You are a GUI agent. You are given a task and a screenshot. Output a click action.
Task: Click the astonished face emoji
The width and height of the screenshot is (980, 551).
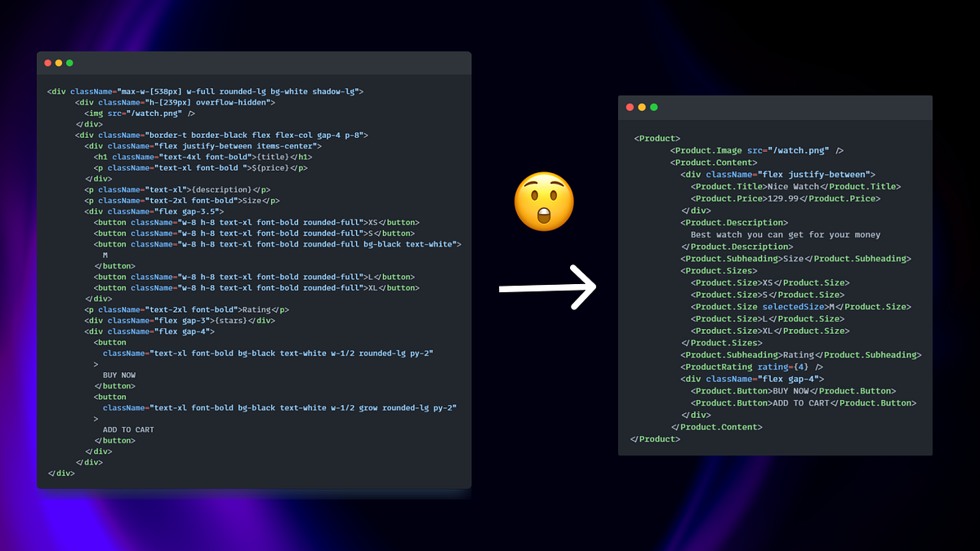pos(544,202)
